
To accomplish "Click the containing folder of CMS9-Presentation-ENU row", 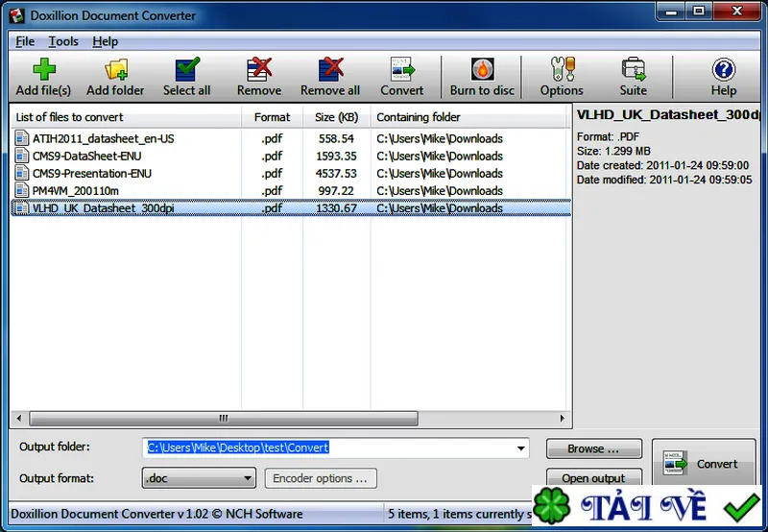I will click(x=440, y=174).
